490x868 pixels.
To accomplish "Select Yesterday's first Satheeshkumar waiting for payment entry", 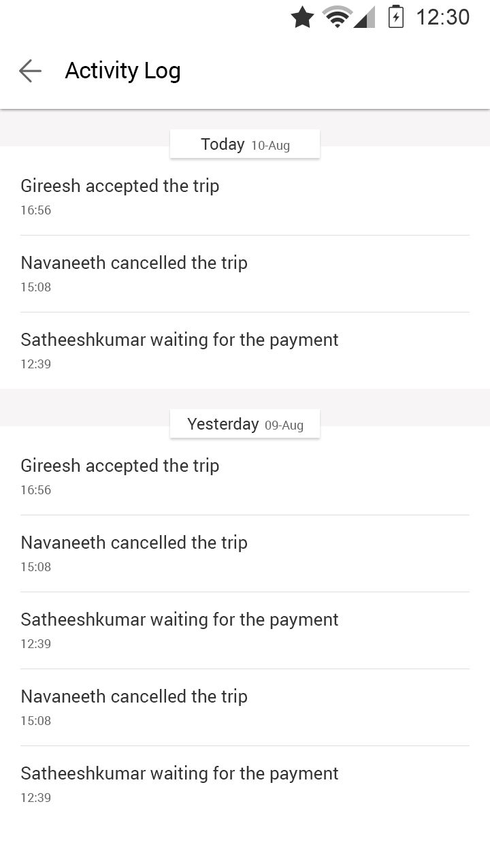I will point(245,630).
